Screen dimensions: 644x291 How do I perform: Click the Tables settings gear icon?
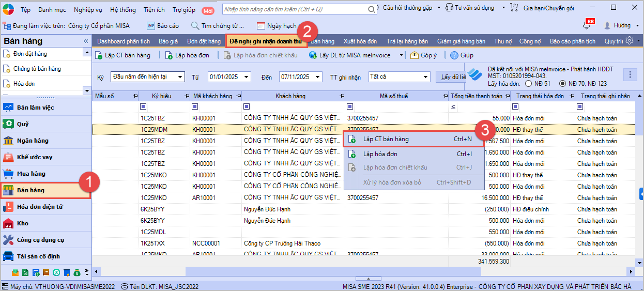coord(630,41)
